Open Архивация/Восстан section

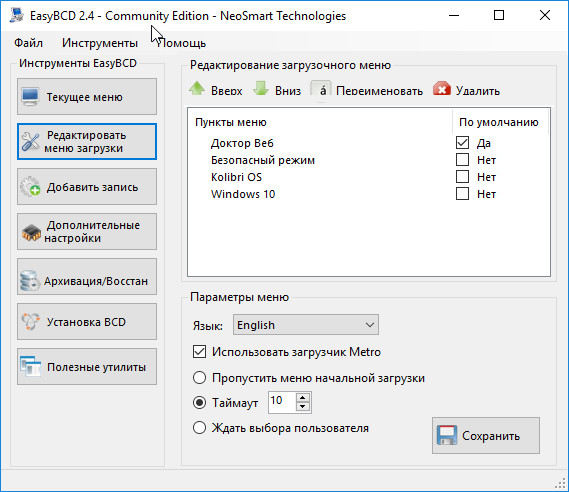pos(87,277)
